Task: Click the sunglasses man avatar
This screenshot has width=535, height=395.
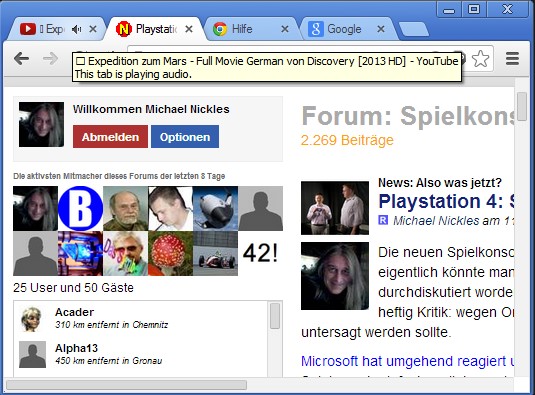Action: coord(126,253)
